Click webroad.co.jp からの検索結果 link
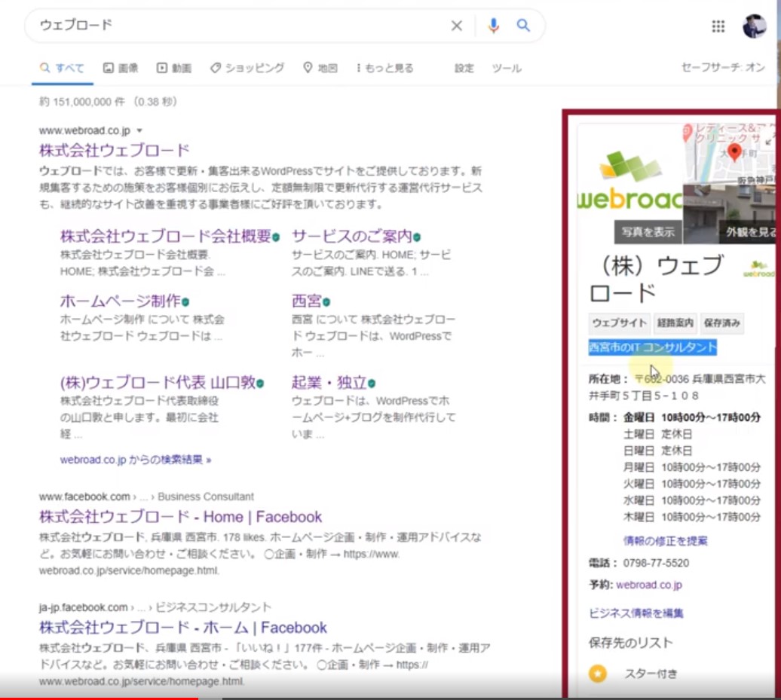Screen dimensions: 781x700 click(136, 460)
